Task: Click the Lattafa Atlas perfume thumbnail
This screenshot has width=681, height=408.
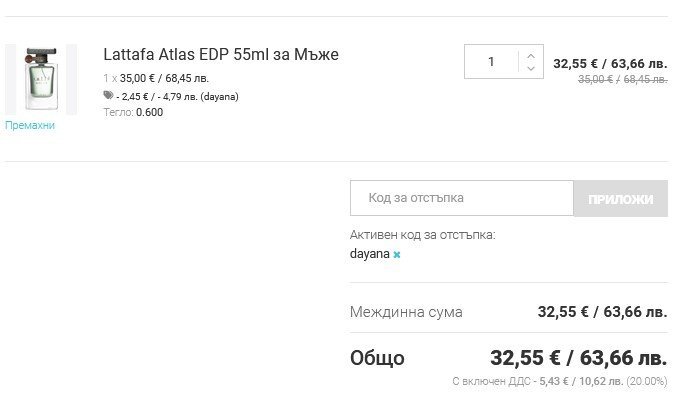Action: tap(40, 78)
